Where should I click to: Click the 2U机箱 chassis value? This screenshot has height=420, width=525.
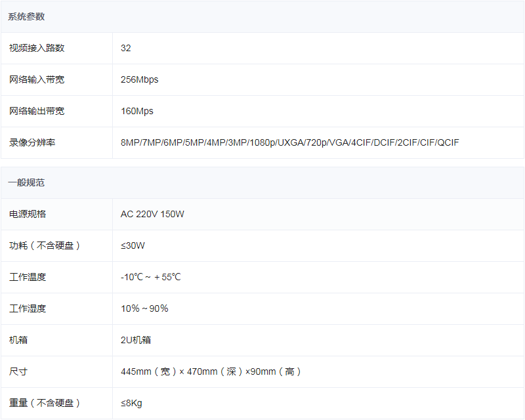(136, 340)
